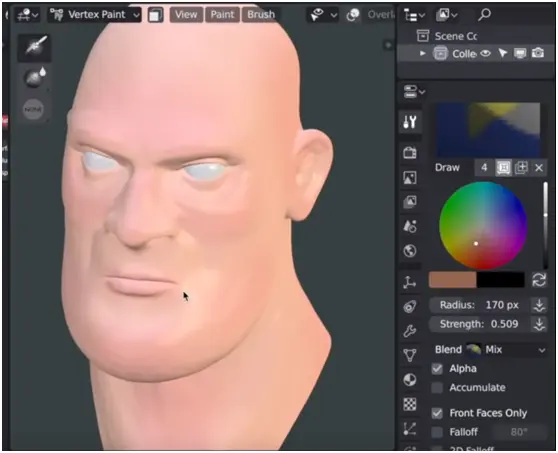
Task: Open the Modifiers wrench tab
Action: [x=410, y=331]
